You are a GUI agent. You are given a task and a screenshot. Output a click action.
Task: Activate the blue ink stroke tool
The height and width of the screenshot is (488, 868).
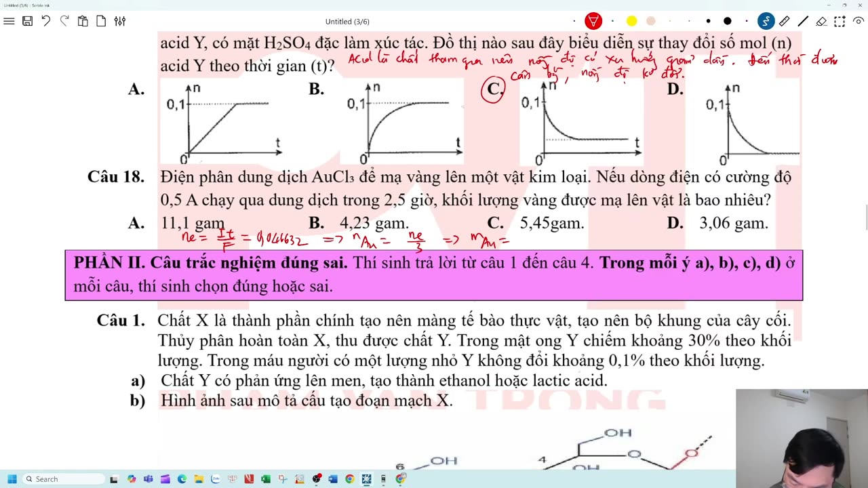point(766,21)
